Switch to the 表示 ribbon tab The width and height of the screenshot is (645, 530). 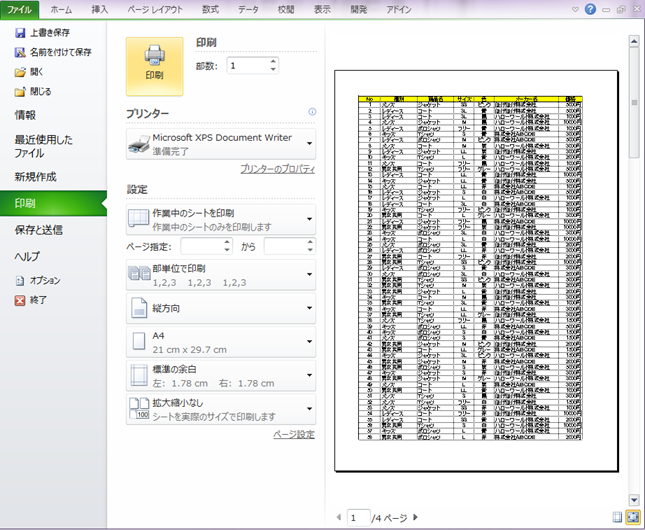coord(322,10)
